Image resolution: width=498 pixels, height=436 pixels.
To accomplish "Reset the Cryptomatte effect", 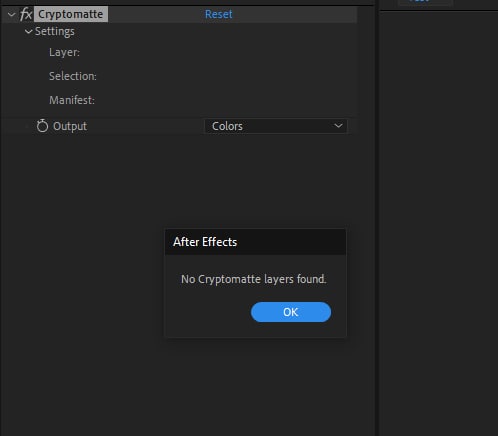I will (x=218, y=14).
